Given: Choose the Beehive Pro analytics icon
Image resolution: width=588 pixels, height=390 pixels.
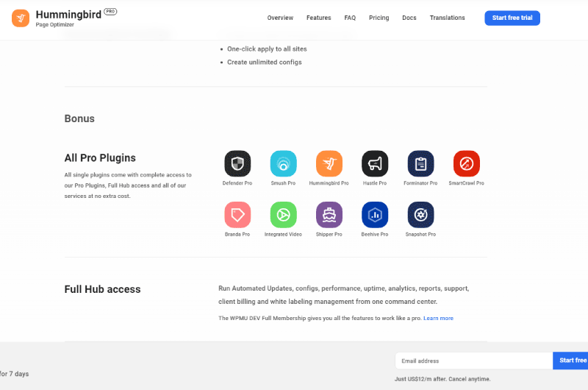Looking at the screenshot, I should [375, 215].
